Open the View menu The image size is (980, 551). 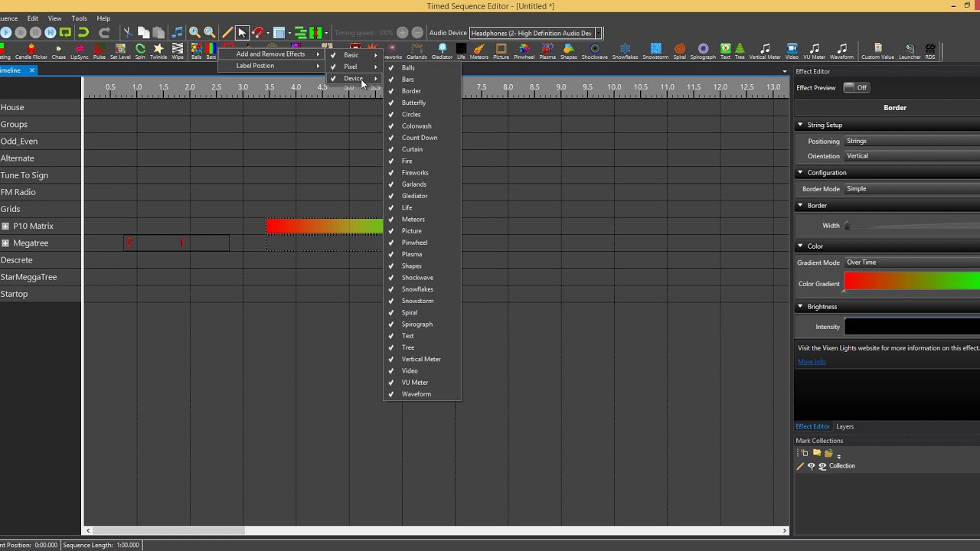(55, 18)
